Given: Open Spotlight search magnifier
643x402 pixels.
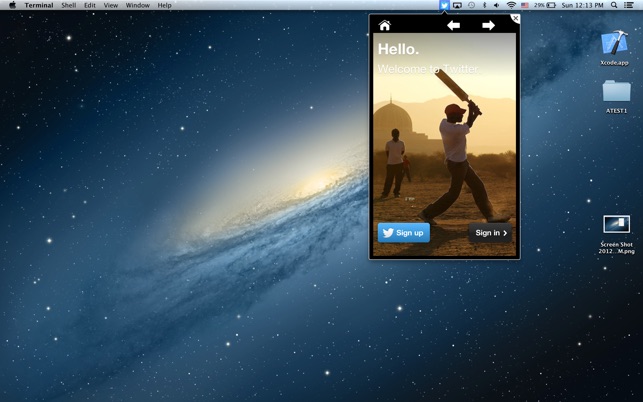Looking at the screenshot, I should pos(614,5).
